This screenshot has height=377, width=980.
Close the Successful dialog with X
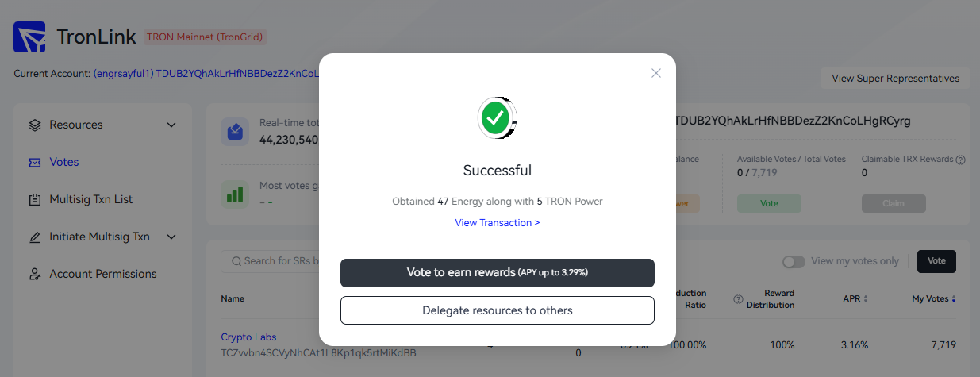[655, 73]
